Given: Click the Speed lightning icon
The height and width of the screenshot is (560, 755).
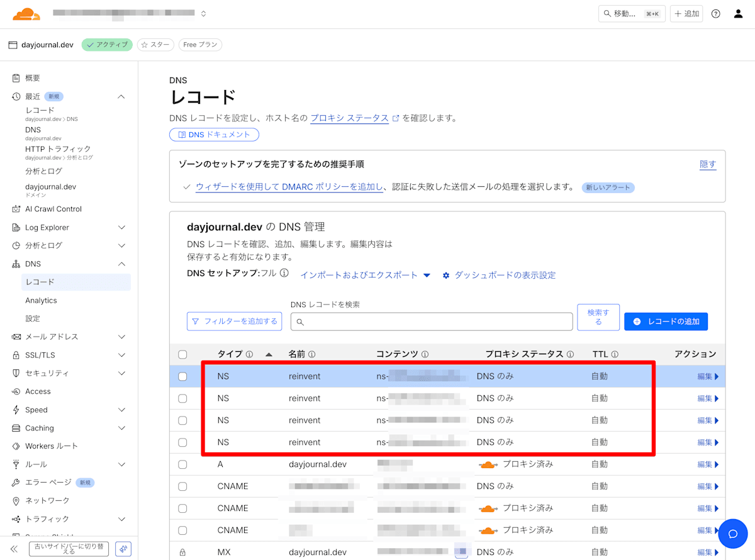Looking at the screenshot, I should pos(16,410).
